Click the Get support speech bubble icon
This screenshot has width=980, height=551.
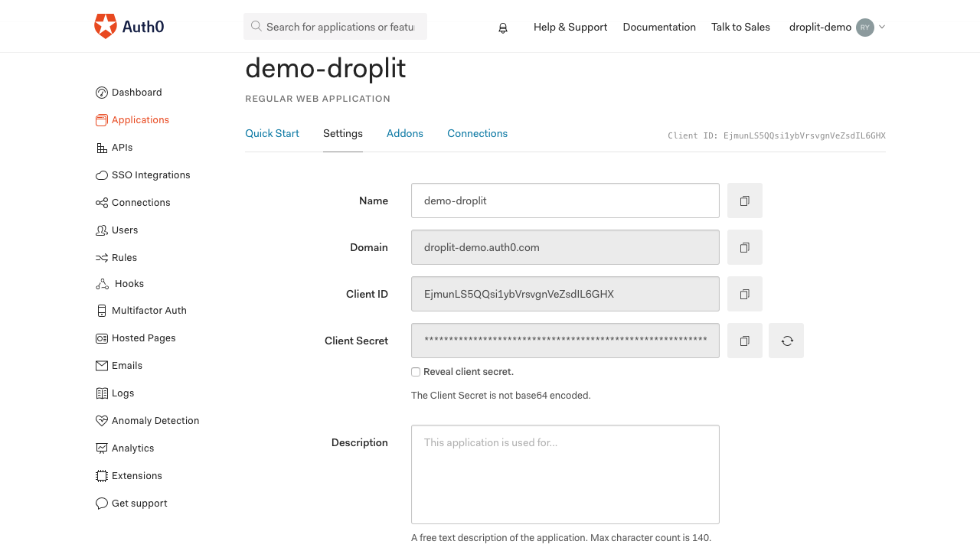[x=102, y=504]
